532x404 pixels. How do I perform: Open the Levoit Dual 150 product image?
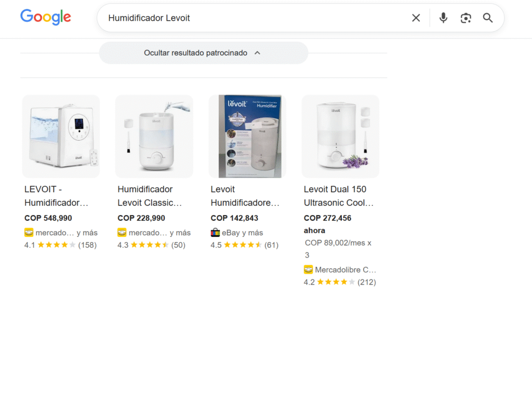point(340,136)
